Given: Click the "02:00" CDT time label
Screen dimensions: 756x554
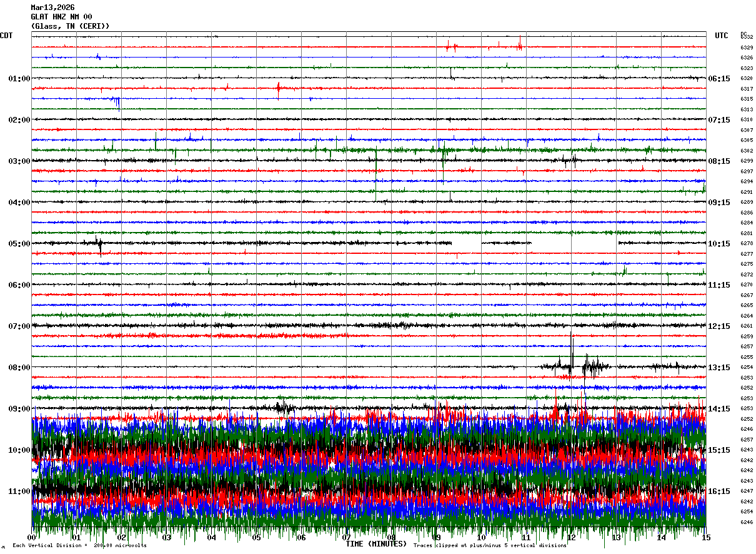Looking at the screenshot, I should (19, 120).
